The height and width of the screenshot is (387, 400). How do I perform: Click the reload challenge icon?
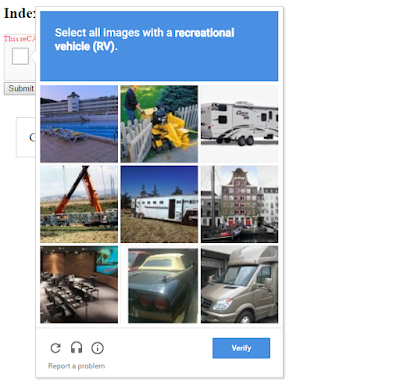click(x=56, y=348)
